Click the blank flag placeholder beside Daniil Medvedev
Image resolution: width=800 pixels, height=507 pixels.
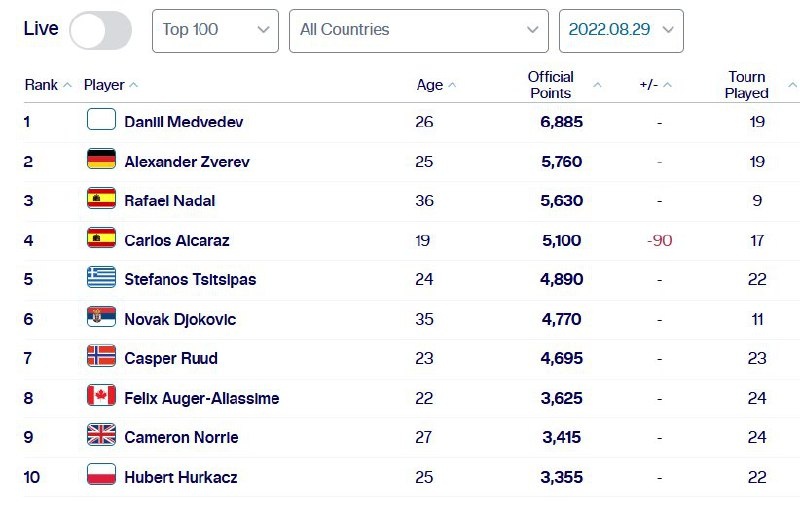click(x=101, y=120)
